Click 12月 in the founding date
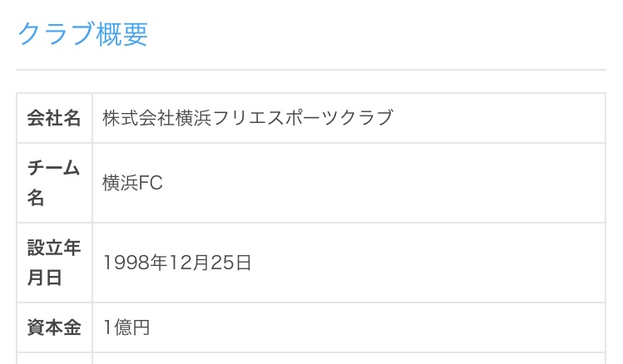This screenshot has height=364, width=623. coord(188,263)
